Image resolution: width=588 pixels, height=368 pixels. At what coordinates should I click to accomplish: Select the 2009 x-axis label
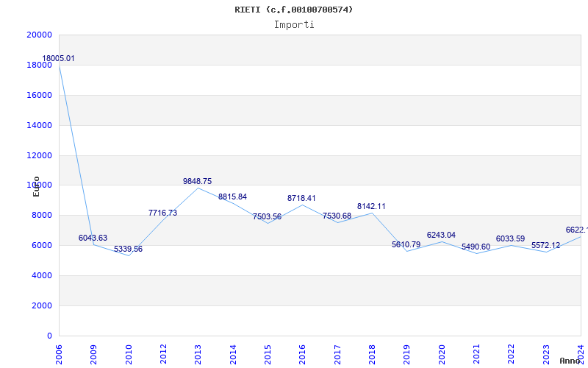94,355
